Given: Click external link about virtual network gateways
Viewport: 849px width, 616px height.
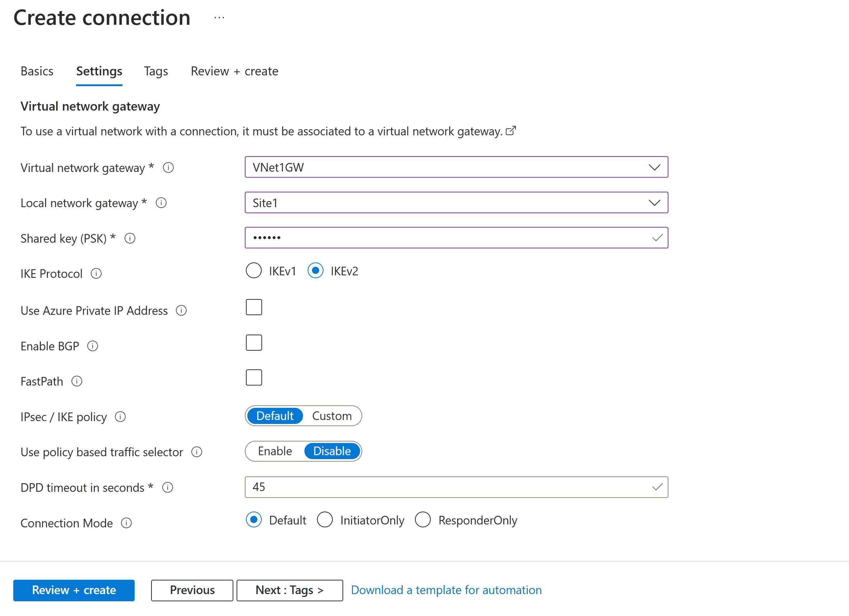Looking at the screenshot, I should click(511, 131).
